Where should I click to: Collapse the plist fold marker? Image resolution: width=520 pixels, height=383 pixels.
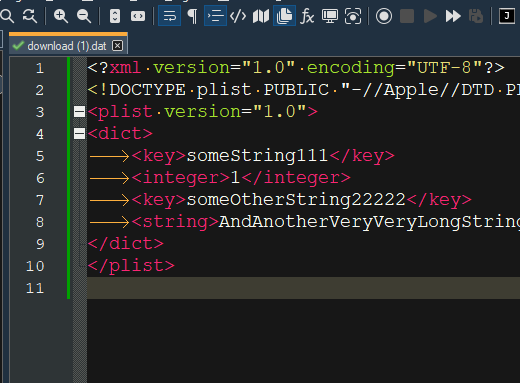(x=79, y=112)
